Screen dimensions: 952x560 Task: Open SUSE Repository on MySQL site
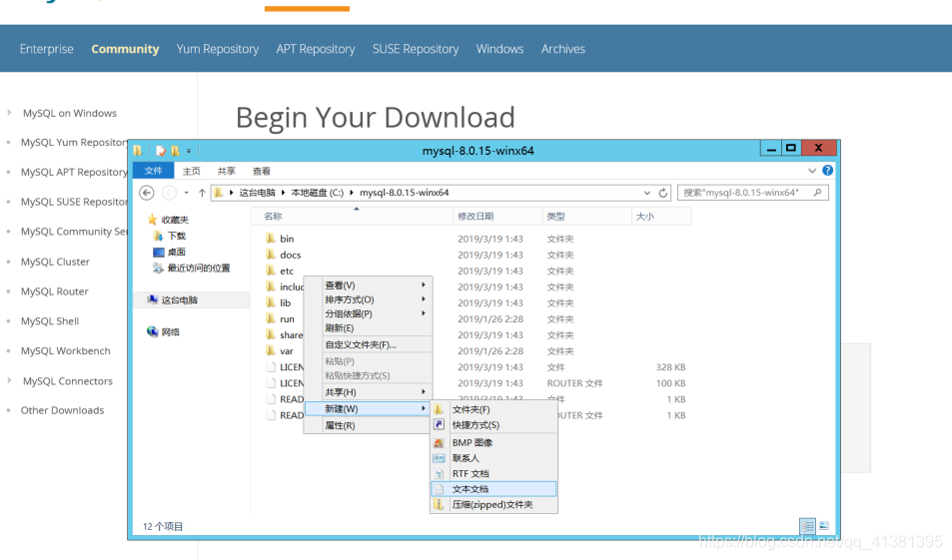pyautogui.click(x=416, y=49)
